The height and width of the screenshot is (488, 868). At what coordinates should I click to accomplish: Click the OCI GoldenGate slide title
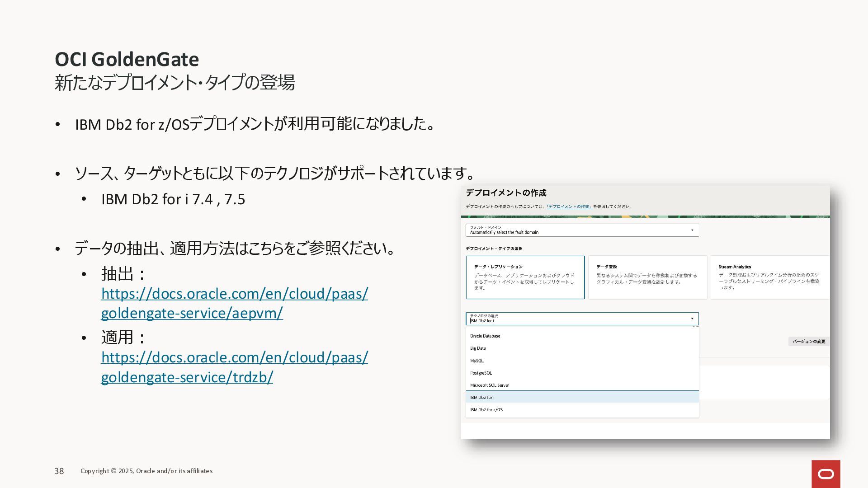pos(127,59)
